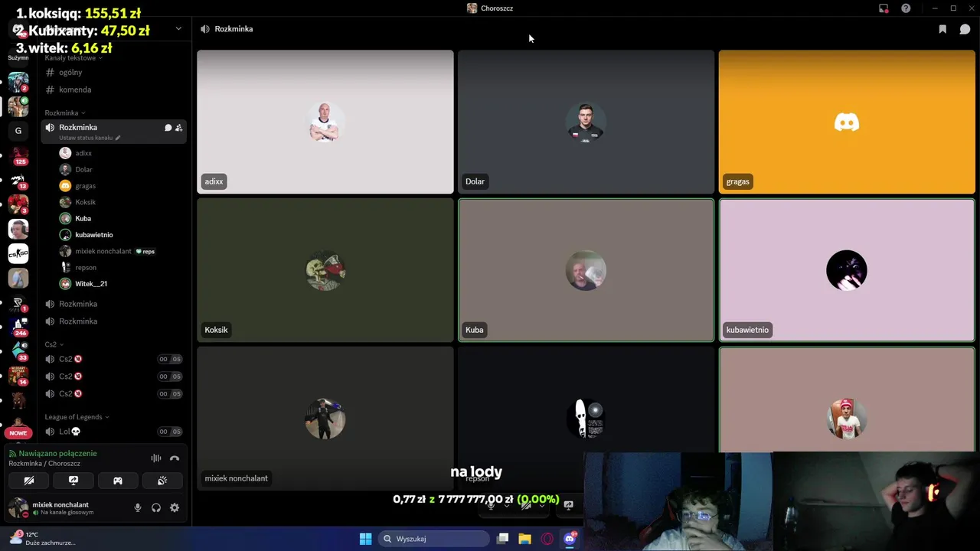Open camera options arrow in call controls
Viewport: 980px width, 551px height.
pyautogui.click(x=541, y=504)
